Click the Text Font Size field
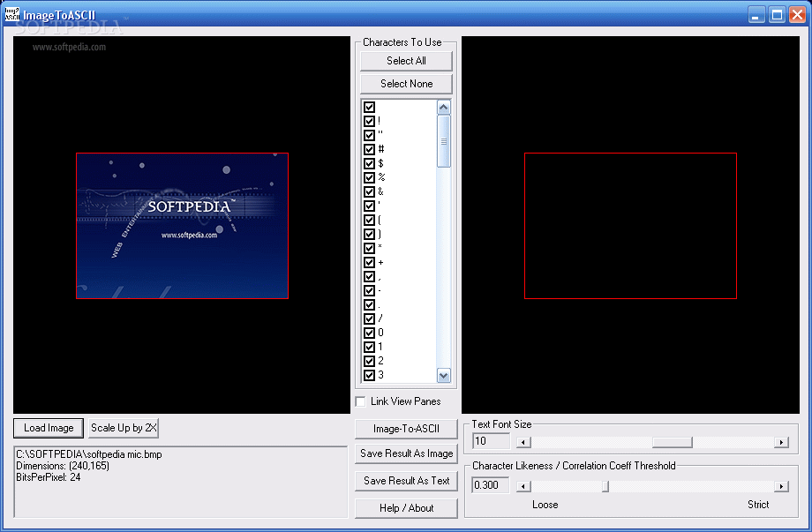 coord(491,441)
